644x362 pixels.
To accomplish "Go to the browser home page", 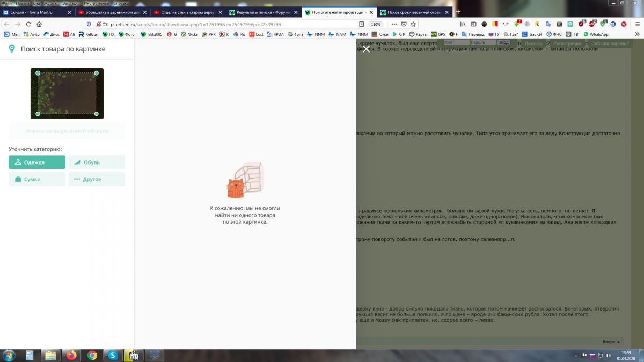I will pyautogui.click(x=39, y=24).
